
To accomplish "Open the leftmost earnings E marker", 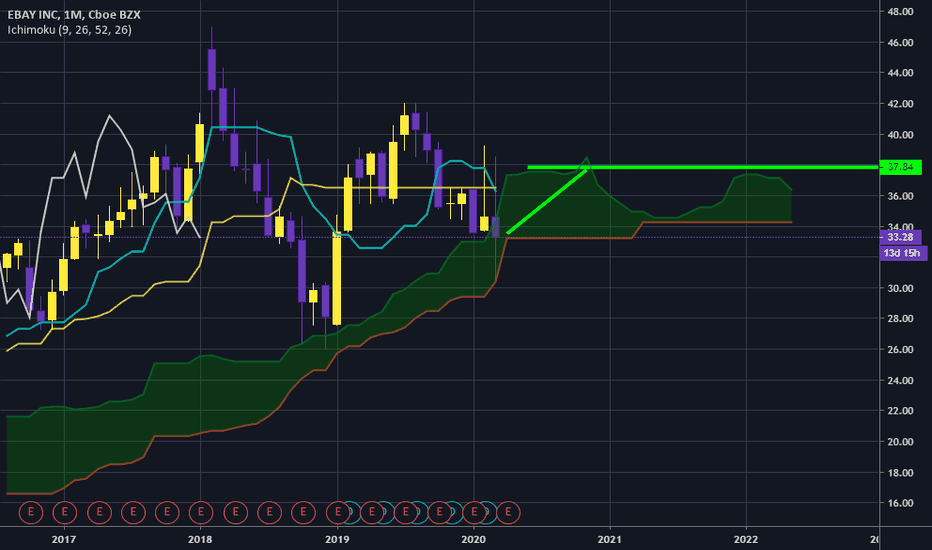I will tap(31, 512).
